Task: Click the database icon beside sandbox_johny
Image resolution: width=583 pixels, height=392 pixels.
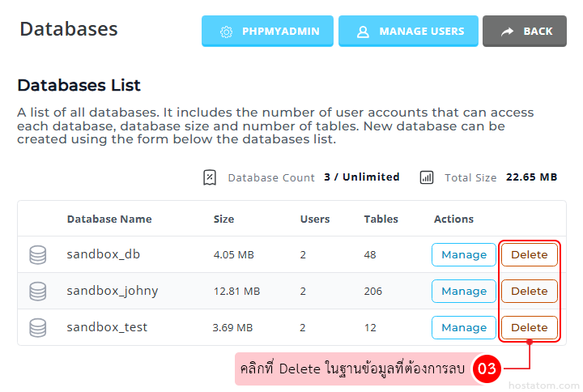Action: [x=37, y=292]
